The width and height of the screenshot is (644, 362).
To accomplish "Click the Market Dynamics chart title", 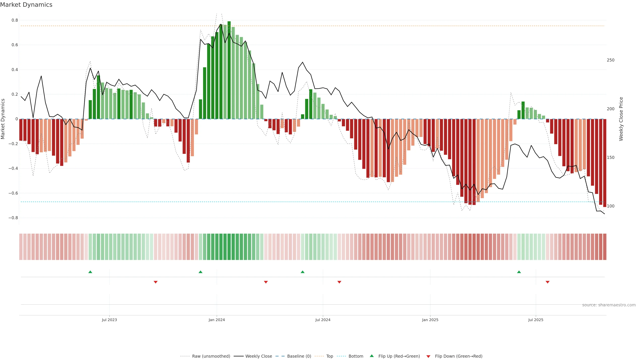I will click(26, 5).
